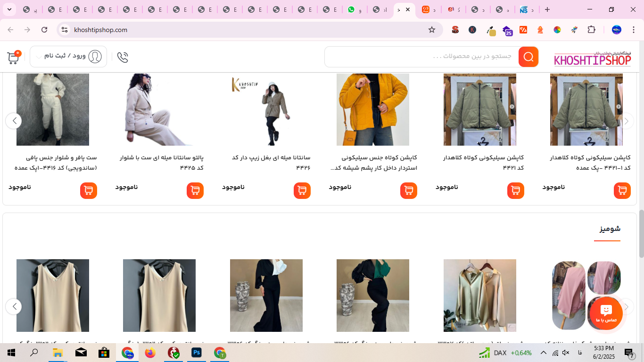Image resolution: width=644 pixels, height=362 pixels.
Task: Open ست پافر و شلوار جنس پافی title
Action: tap(56, 163)
